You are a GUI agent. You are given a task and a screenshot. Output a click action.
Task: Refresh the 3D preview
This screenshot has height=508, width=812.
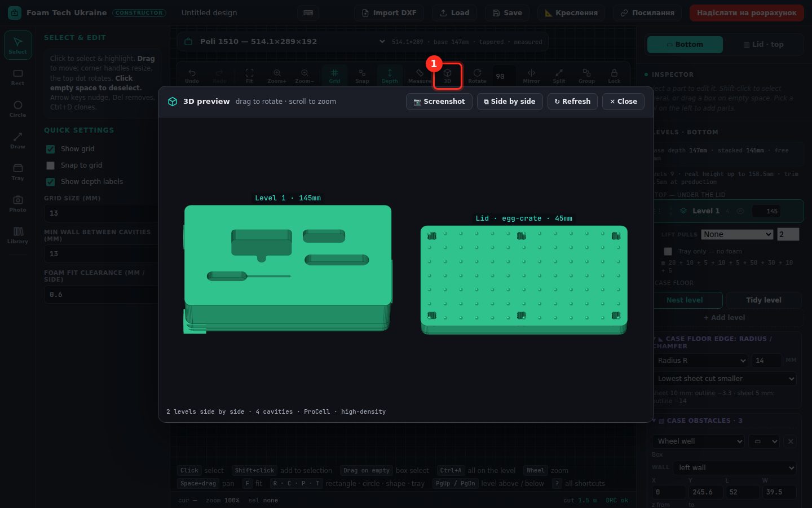572,102
